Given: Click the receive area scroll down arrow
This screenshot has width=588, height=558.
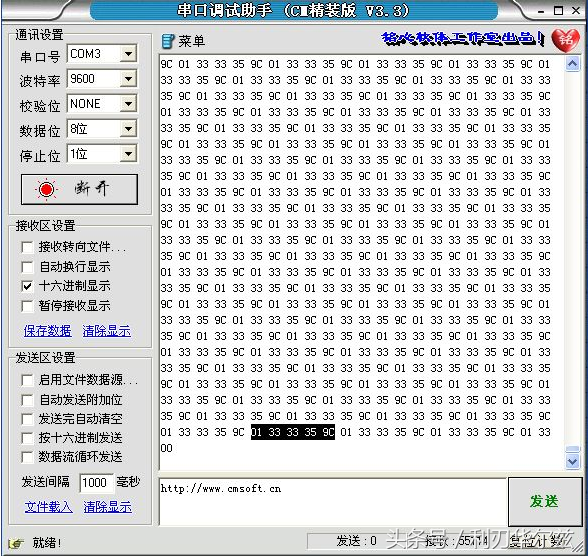Looking at the screenshot, I should coord(572,461).
